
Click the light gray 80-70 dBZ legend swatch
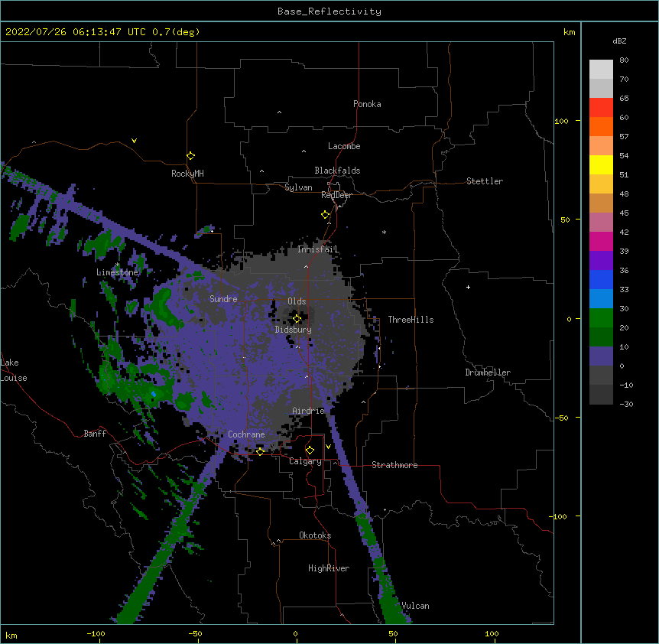(x=601, y=70)
